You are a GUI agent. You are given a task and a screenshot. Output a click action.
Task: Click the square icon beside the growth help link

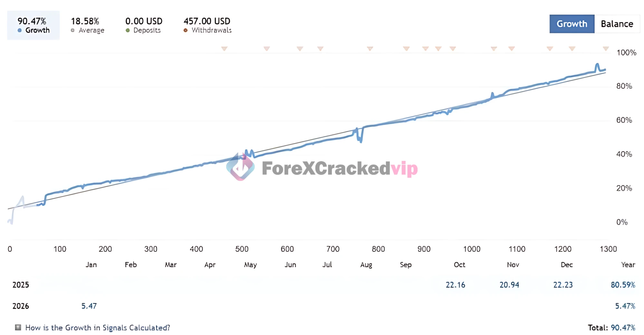[18, 328]
